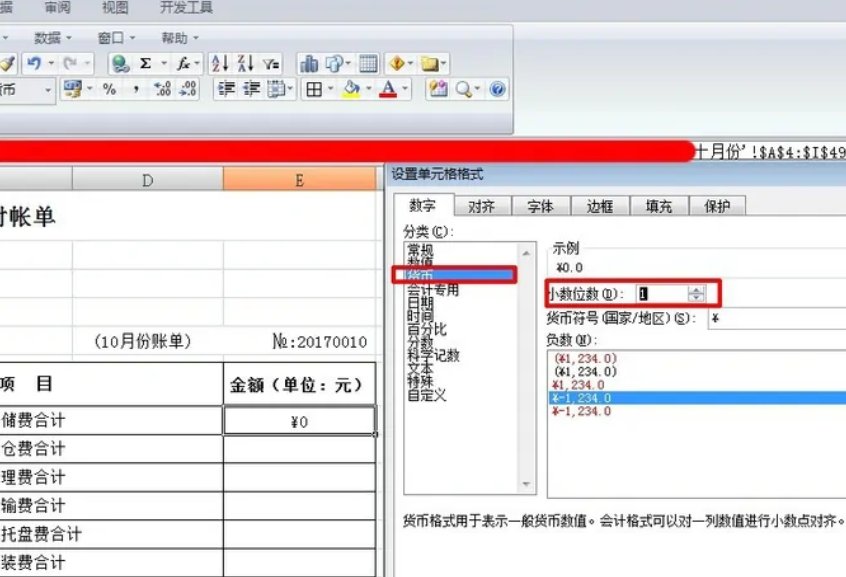The height and width of the screenshot is (577, 846).
Task: Click the shapes/objects icon
Action: tap(335, 64)
